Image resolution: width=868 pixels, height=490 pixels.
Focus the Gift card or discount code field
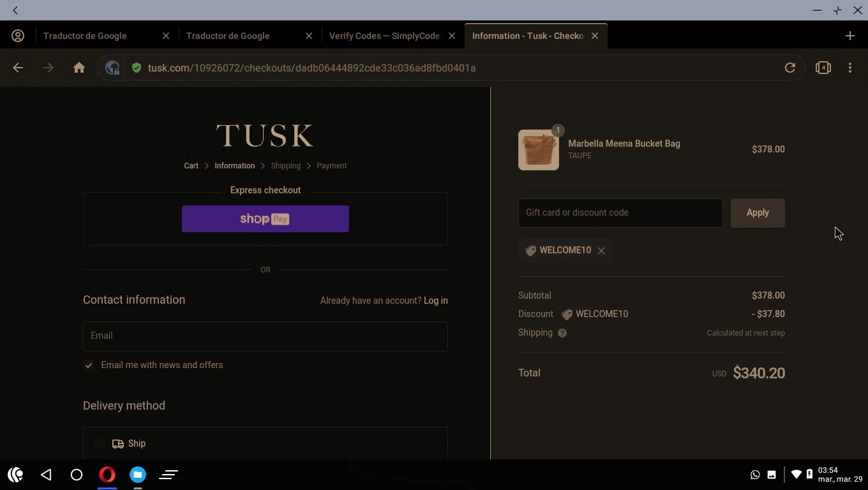[620, 213]
